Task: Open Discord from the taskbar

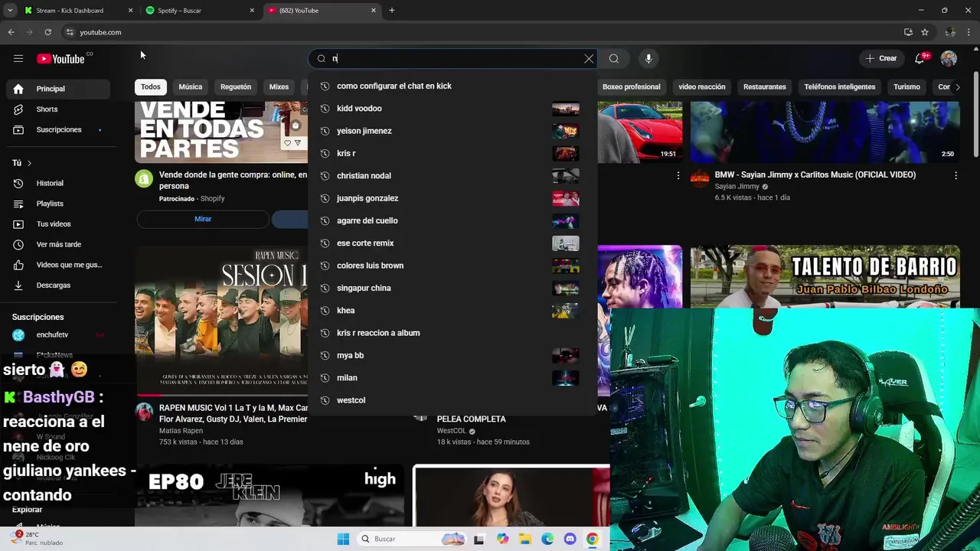Action: click(x=570, y=539)
